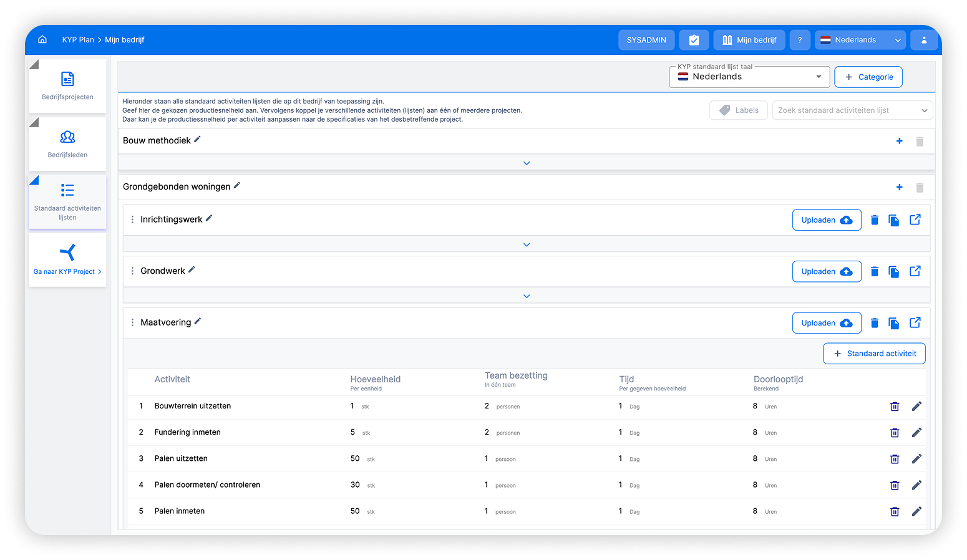Export the Maatvoering list
The image size is (967, 560).
pos(915,322)
